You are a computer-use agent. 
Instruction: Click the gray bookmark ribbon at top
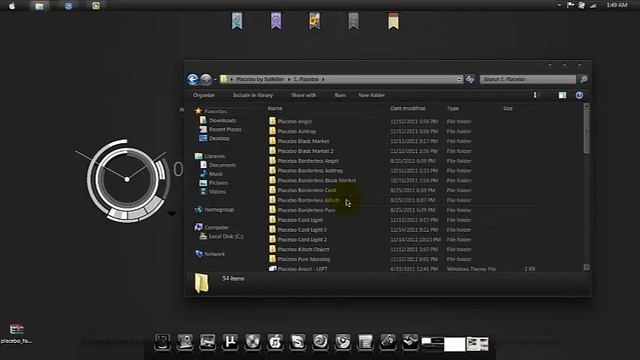pos(353,21)
